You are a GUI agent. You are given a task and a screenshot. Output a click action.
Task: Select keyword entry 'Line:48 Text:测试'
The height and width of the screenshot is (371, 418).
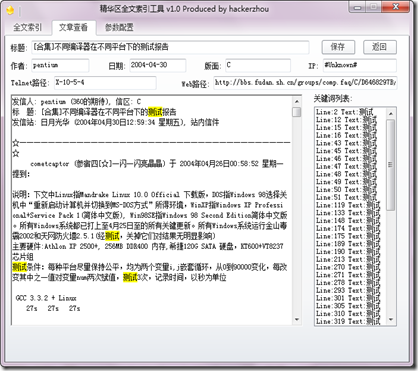click(346, 174)
